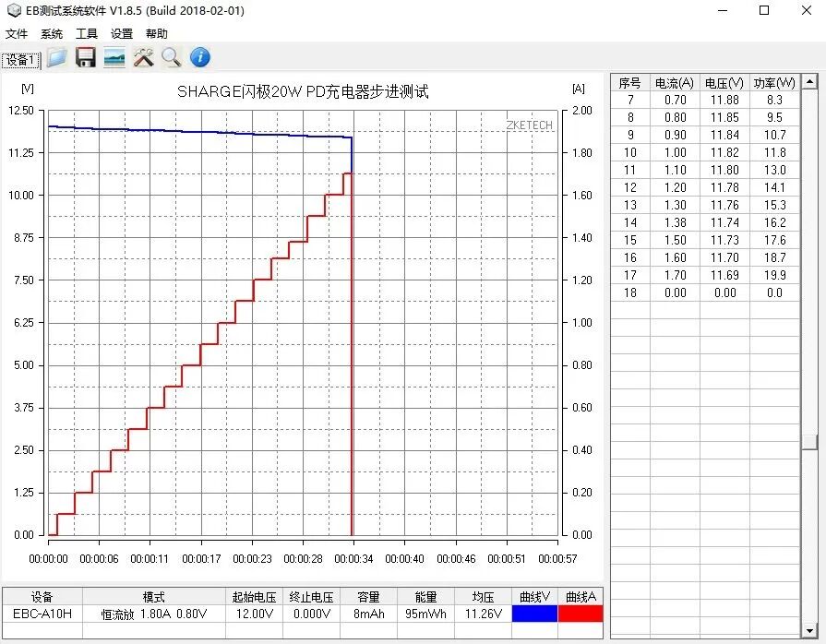Screen dimensions: 826x644
Task: Click the table scrollbar up arrow
Action: coord(809,81)
